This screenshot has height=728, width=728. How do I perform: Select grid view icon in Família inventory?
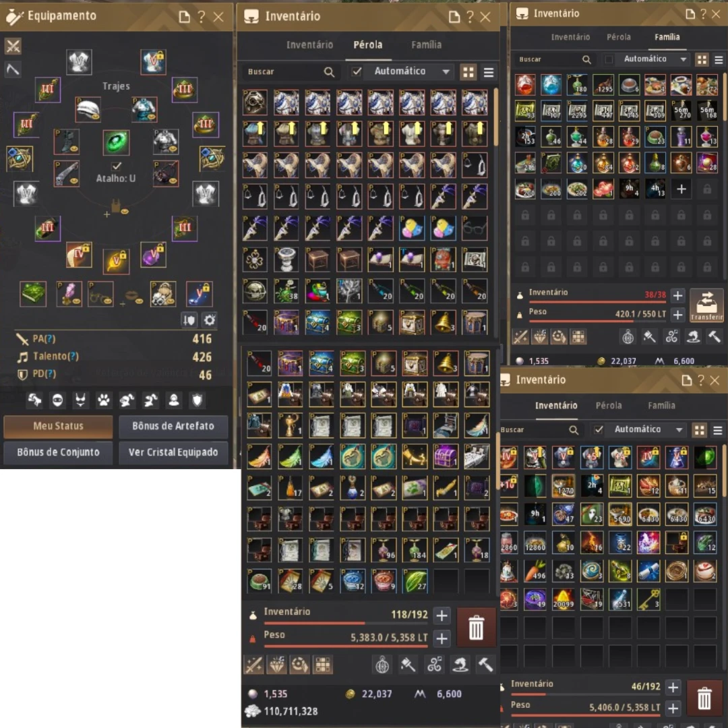point(702,59)
